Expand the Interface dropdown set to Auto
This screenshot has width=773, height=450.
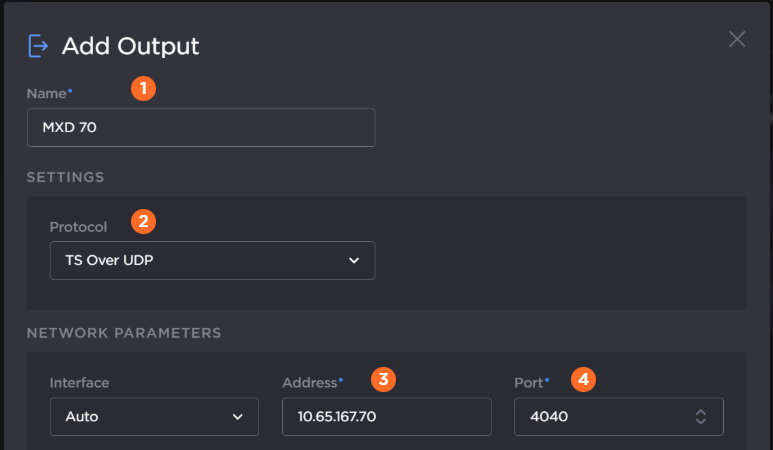154,416
